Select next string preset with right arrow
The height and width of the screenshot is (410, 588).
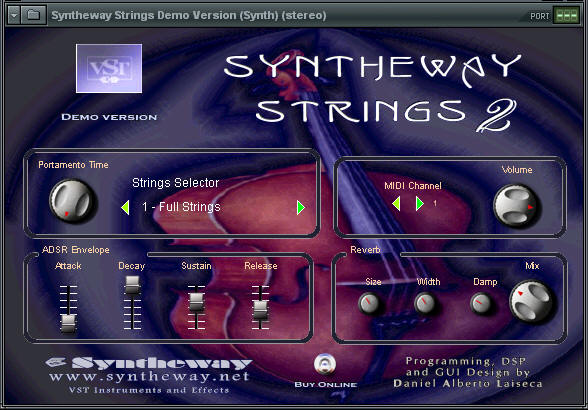click(300, 207)
